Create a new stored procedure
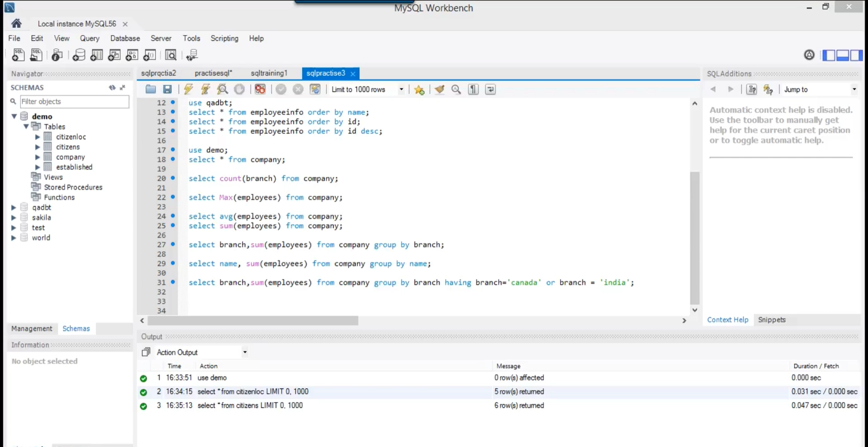The image size is (868, 447). pyautogui.click(x=132, y=55)
